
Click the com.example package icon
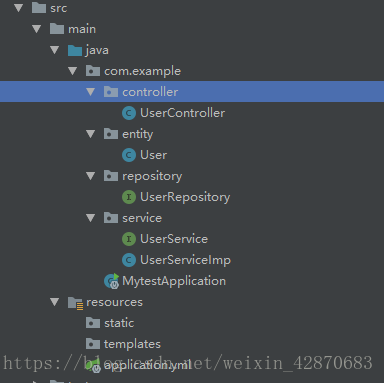click(93, 71)
